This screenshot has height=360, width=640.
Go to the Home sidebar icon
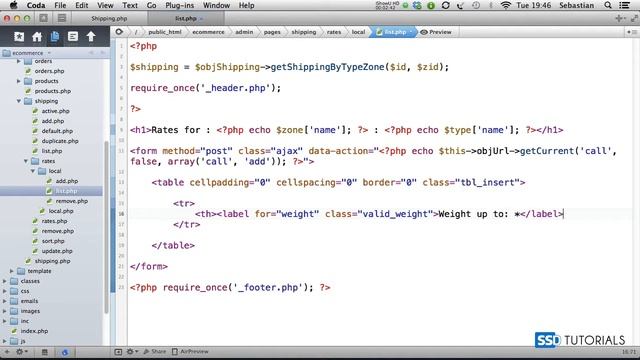pyautogui.click(x=37, y=37)
